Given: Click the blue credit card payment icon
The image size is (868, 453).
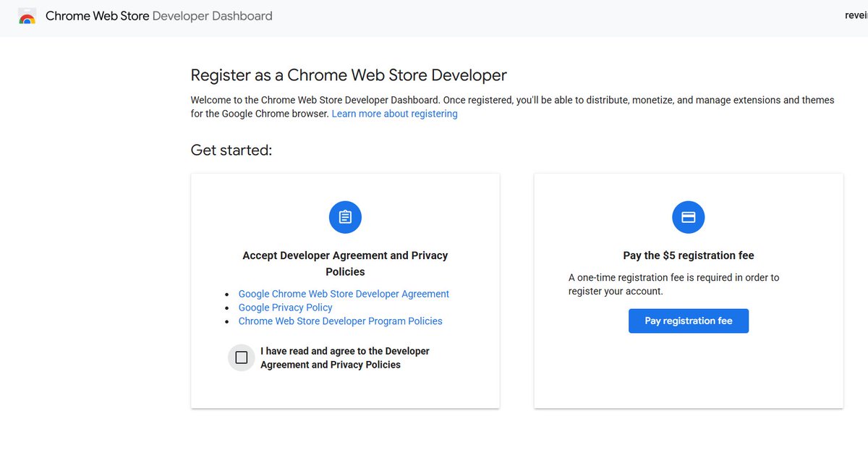Looking at the screenshot, I should pos(689,217).
